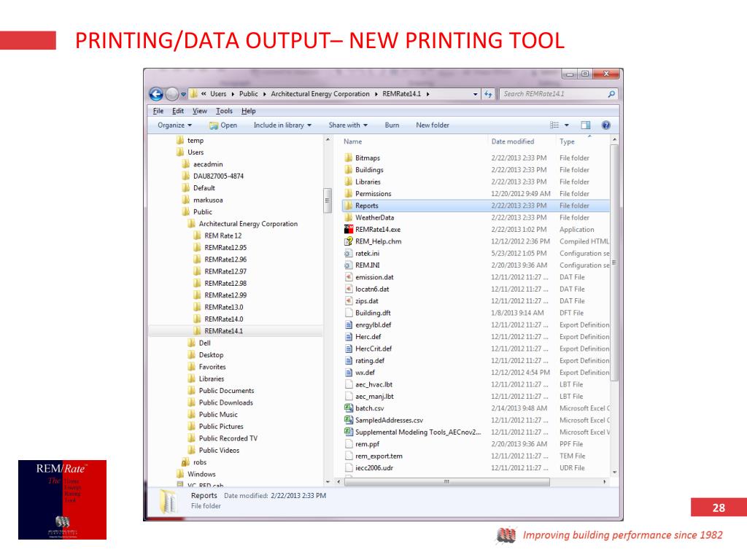Select the Libraries folder in file list
This screenshot has width=747, height=560.
368,182
